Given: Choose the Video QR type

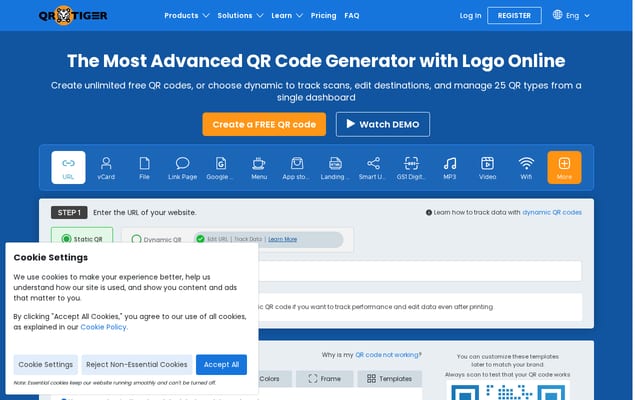Looking at the screenshot, I should coord(487,167).
